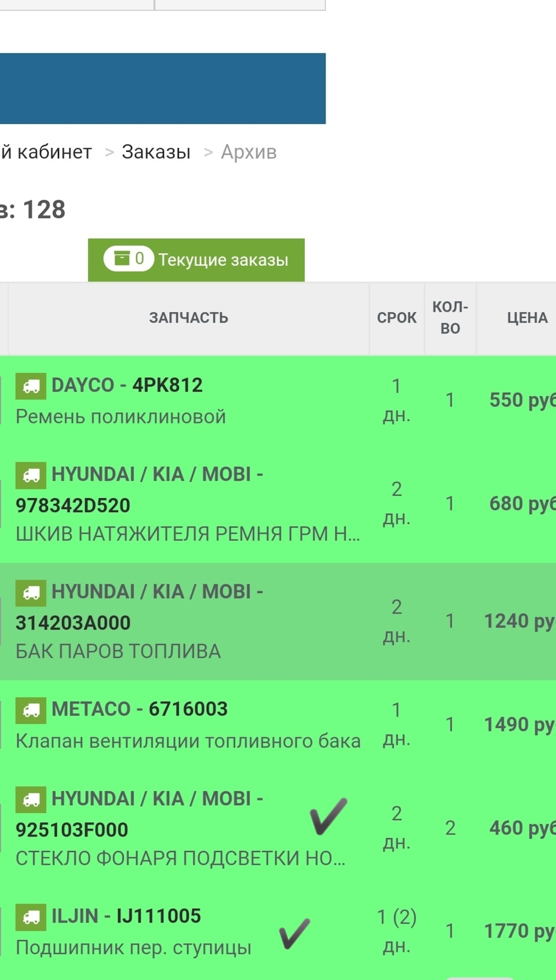The width and height of the screenshot is (556, 980).
Task: Click the truck icon on the 314203A000 row
Action: tap(31, 592)
